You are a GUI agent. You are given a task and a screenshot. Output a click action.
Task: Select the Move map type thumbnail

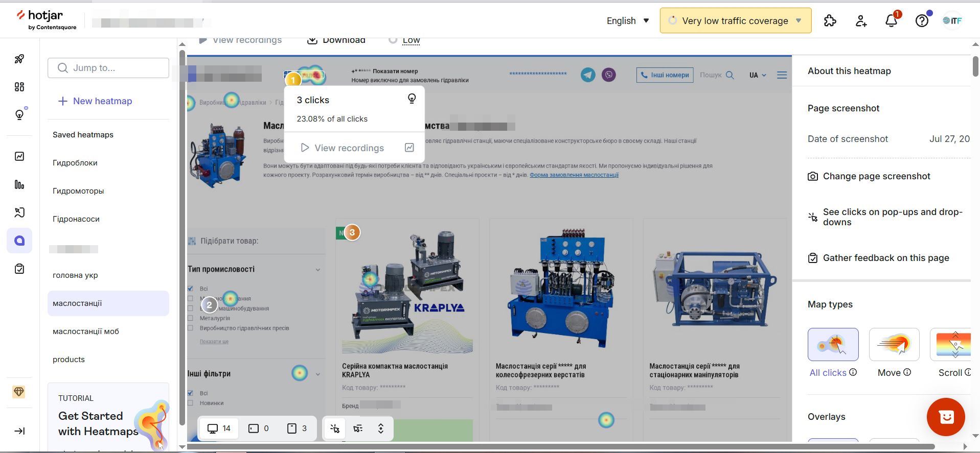(894, 344)
